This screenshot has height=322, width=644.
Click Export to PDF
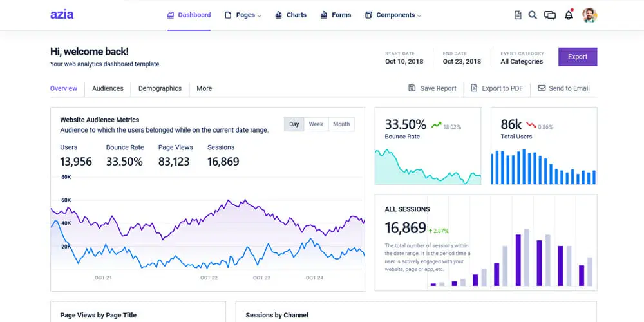(x=497, y=88)
